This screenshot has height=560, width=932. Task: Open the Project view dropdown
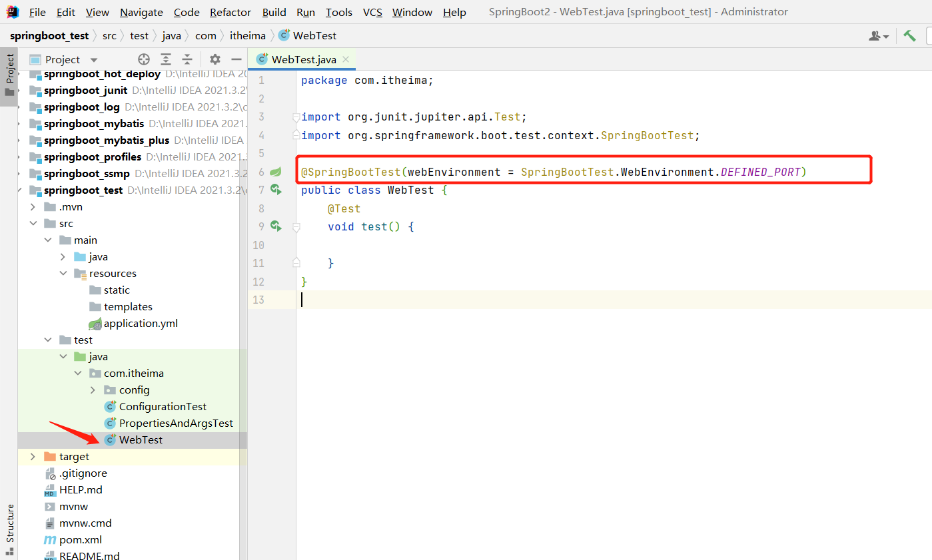click(x=93, y=60)
